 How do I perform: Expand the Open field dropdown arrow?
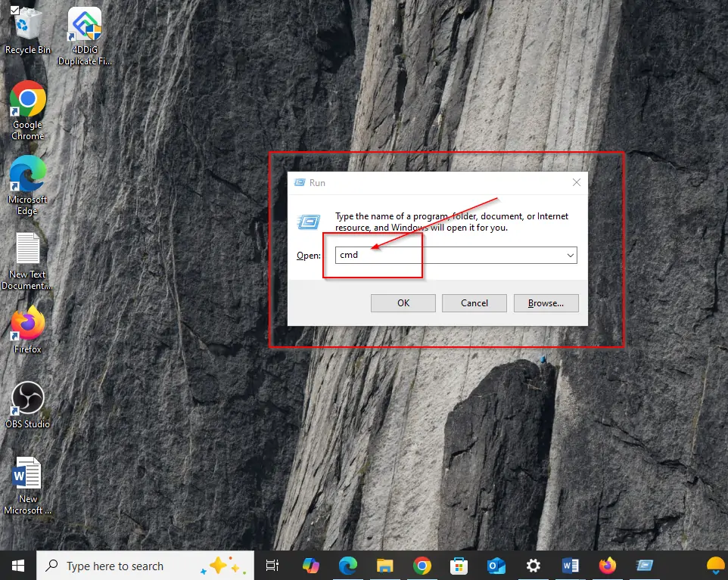pos(570,256)
